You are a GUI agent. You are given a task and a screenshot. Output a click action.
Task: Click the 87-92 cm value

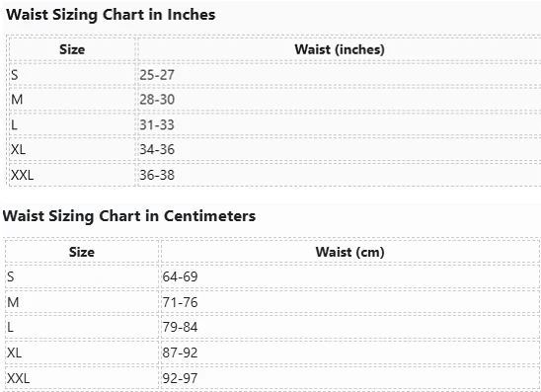[x=180, y=353]
